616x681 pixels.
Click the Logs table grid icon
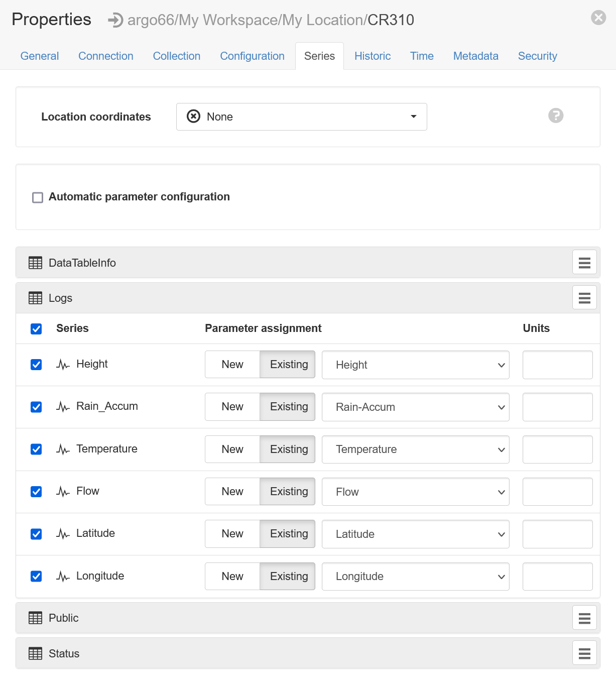36,298
